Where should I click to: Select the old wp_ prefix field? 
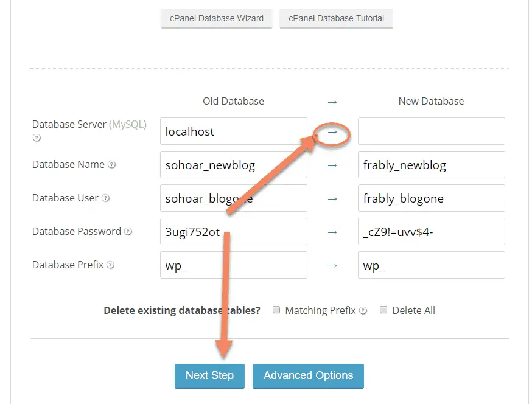(x=233, y=265)
